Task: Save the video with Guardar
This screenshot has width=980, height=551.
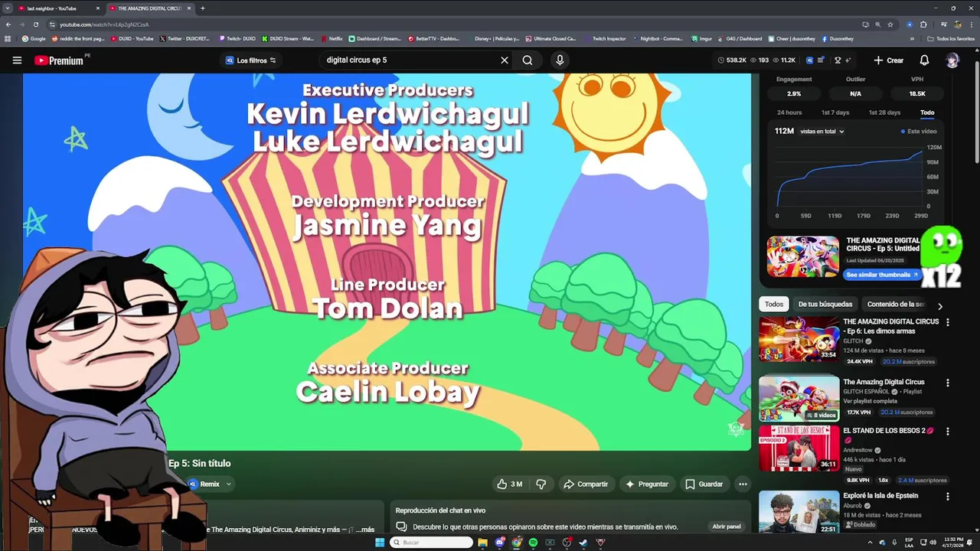Action: 704,484
